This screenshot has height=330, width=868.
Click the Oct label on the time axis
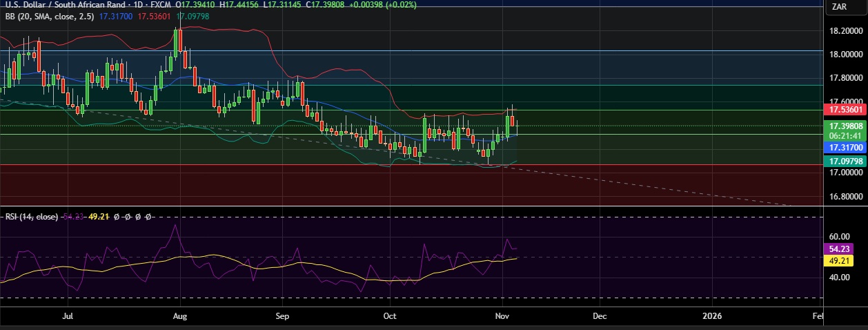point(390,316)
